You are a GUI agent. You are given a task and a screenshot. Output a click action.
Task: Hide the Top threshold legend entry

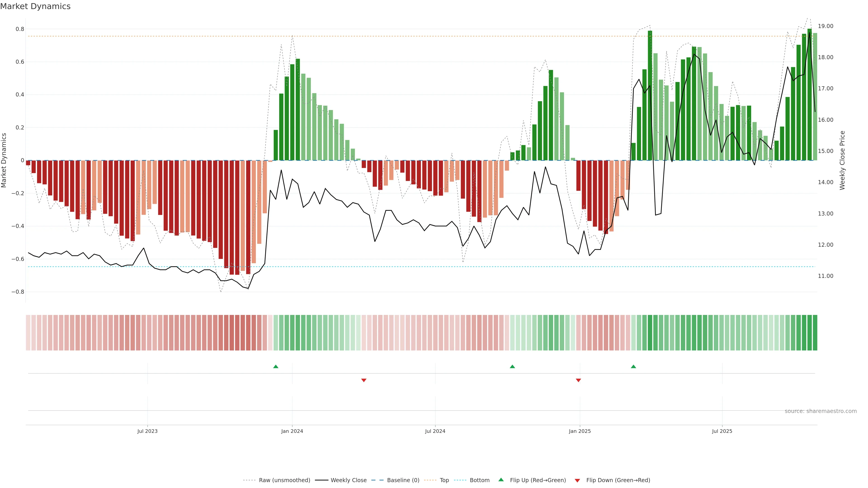[x=444, y=480]
